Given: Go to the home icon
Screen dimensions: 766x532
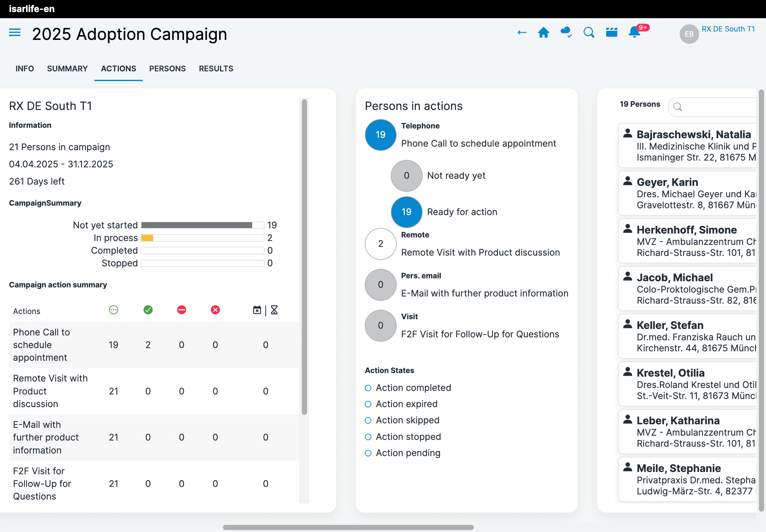Looking at the screenshot, I should 543,33.
